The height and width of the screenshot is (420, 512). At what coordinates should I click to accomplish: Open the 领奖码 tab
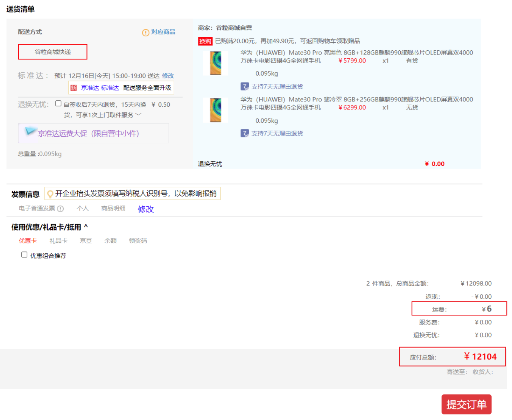pos(138,241)
